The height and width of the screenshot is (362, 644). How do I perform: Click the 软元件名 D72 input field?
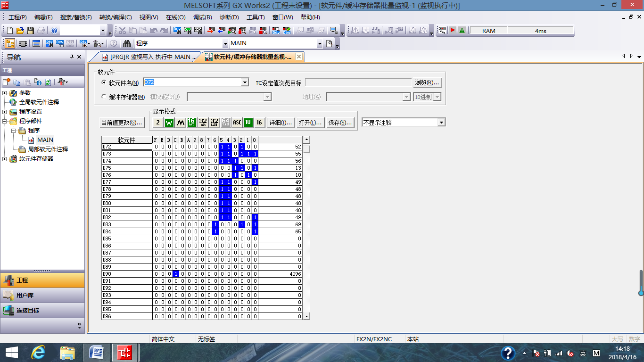[x=192, y=82]
